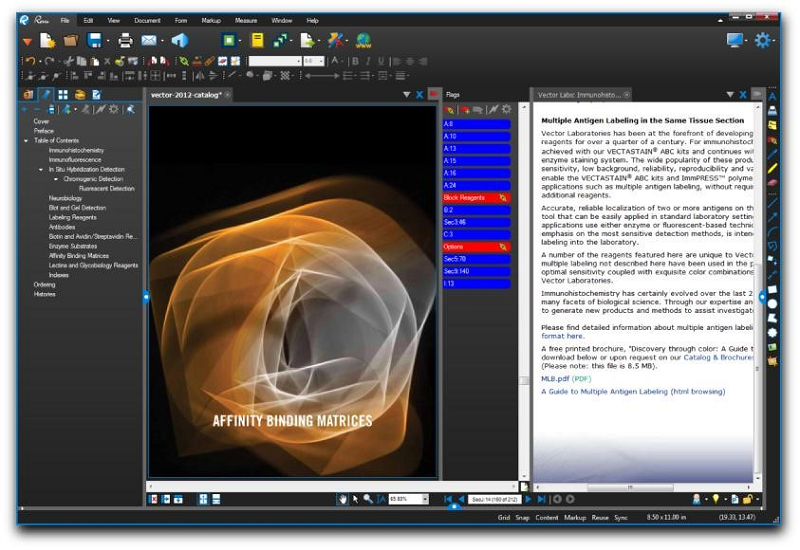Click the open folder icon
Viewport: 800px width, 550px height.
(x=71, y=41)
